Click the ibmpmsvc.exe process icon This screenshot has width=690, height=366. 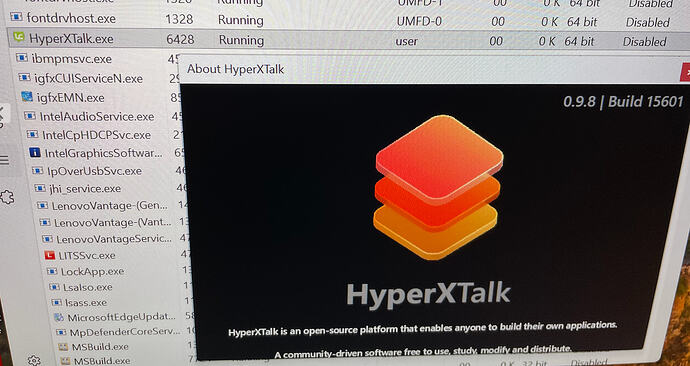(x=22, y=57)
